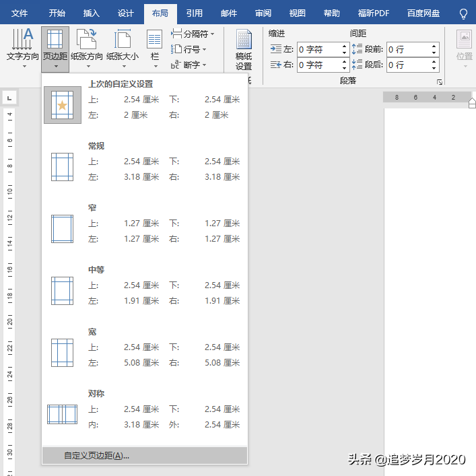Click the lightbulb Tell Me icon
This screenshot has width=476, height=476.
463,13
